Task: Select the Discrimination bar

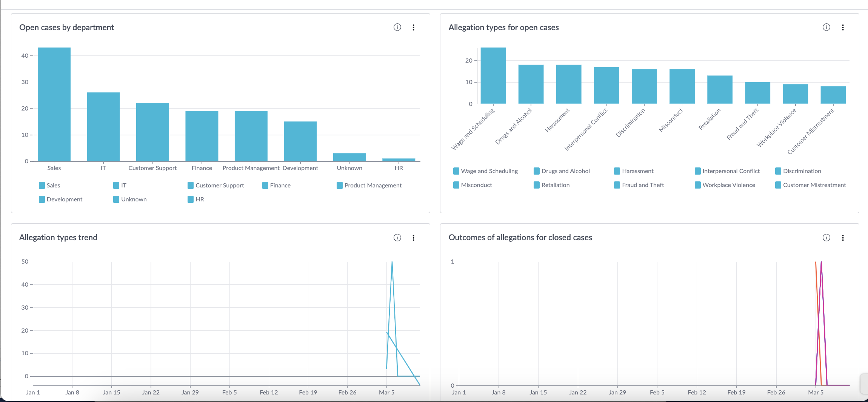Action: pos(644,86)
